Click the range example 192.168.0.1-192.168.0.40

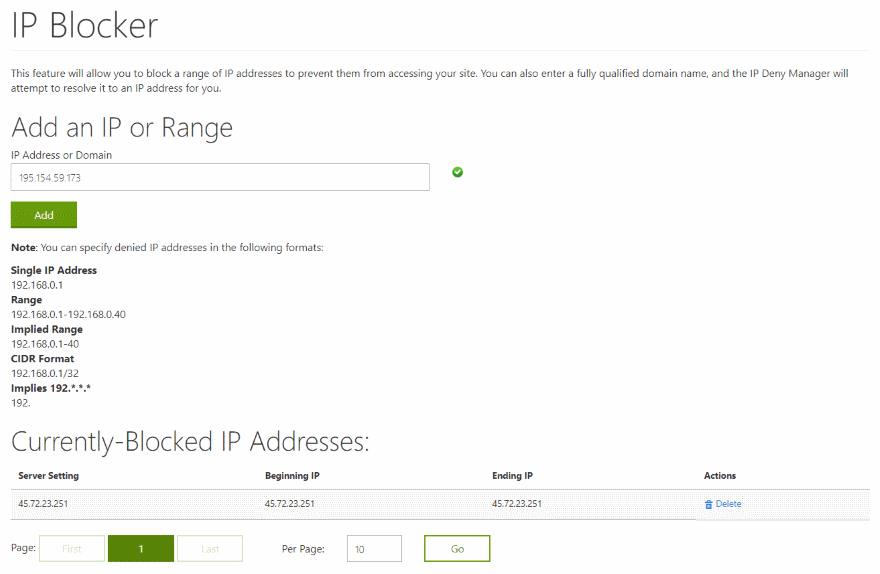(68, 314)
